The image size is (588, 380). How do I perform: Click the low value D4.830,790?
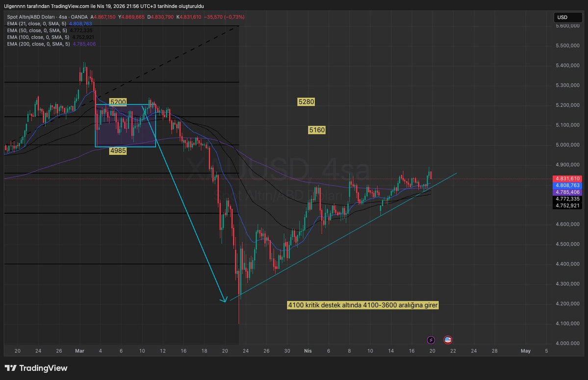[160, 17]
